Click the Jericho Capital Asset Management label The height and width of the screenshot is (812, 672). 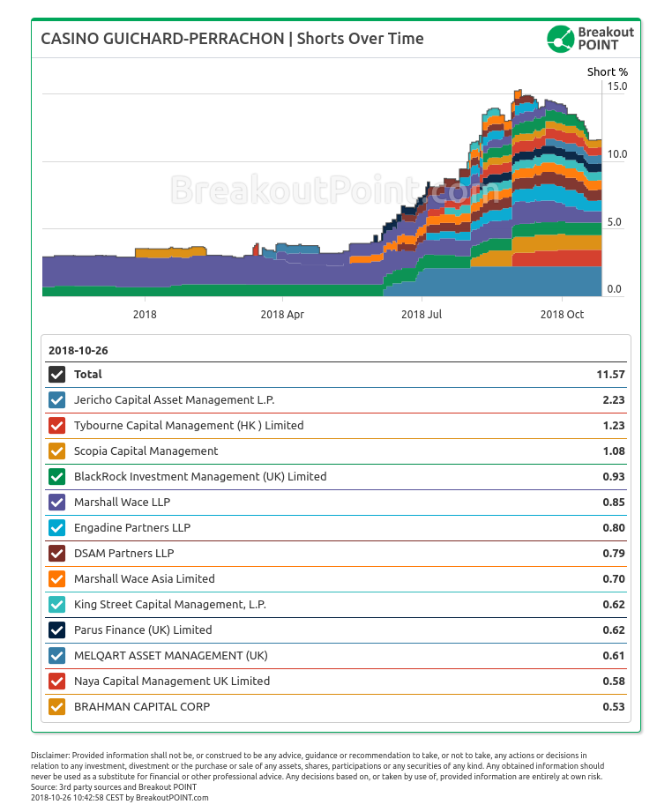click(x=174, y=399)
